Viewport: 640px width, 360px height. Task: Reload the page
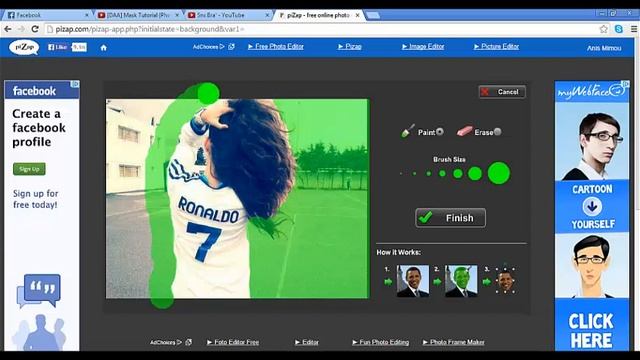pos(35,29)
